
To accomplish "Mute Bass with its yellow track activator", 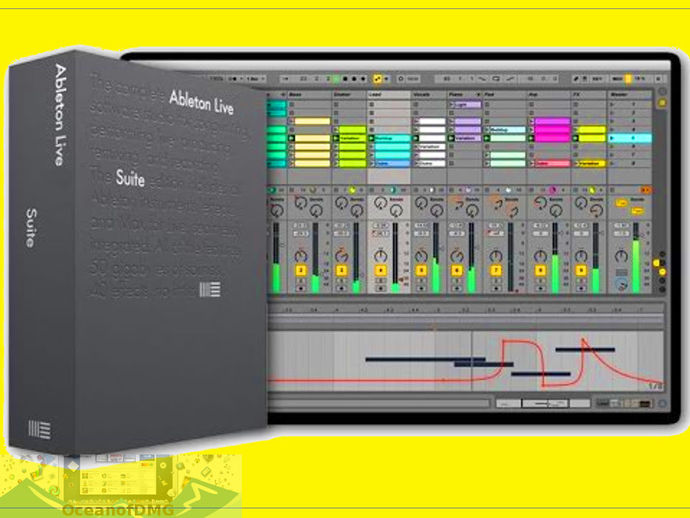I will [301, 270].
